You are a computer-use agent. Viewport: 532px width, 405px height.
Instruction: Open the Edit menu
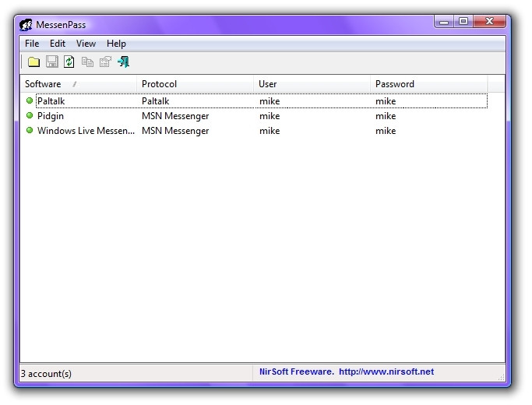58,44
